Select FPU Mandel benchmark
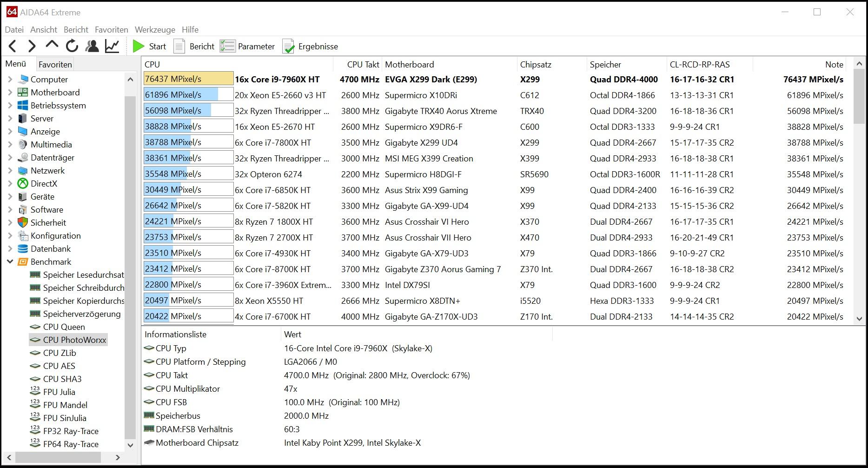Screen dimensions: 868x468 65,405
